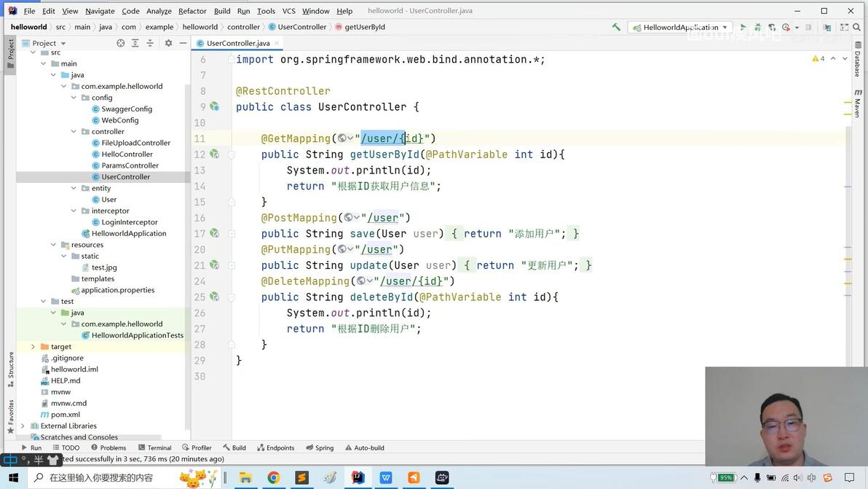Hide the Project tool window
The image size is (868, 489).
pos(183,43)
